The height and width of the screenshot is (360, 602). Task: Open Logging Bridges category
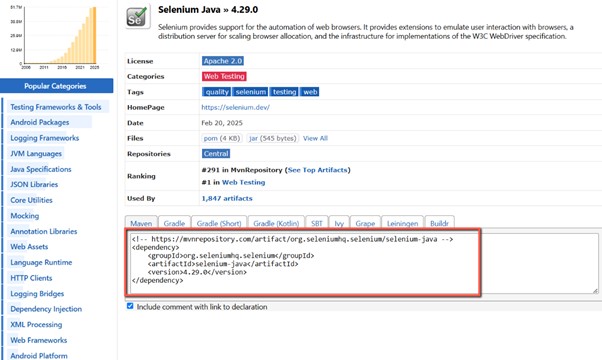pyautogui.click(x=37, y=294)
